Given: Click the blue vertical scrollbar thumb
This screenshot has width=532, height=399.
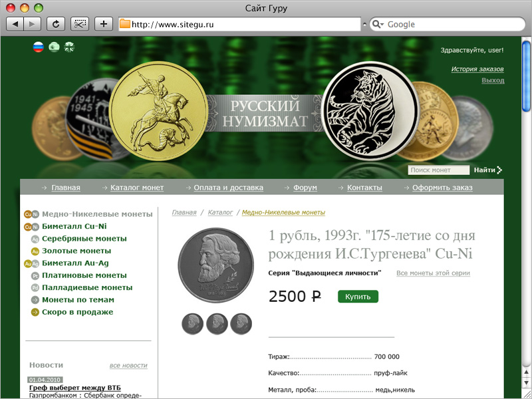Looking at the screenshot, I should pos(526,76).
